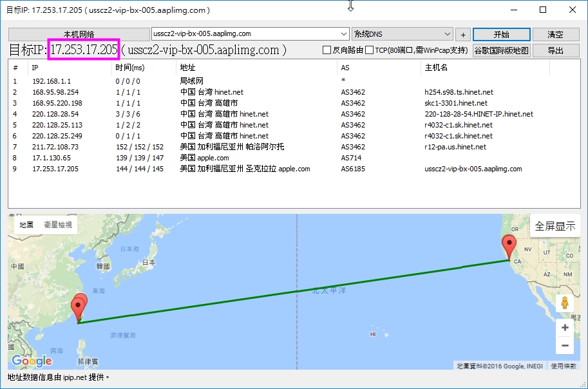Sort by the IP column header
588x389 pixels.
[70, 68]
